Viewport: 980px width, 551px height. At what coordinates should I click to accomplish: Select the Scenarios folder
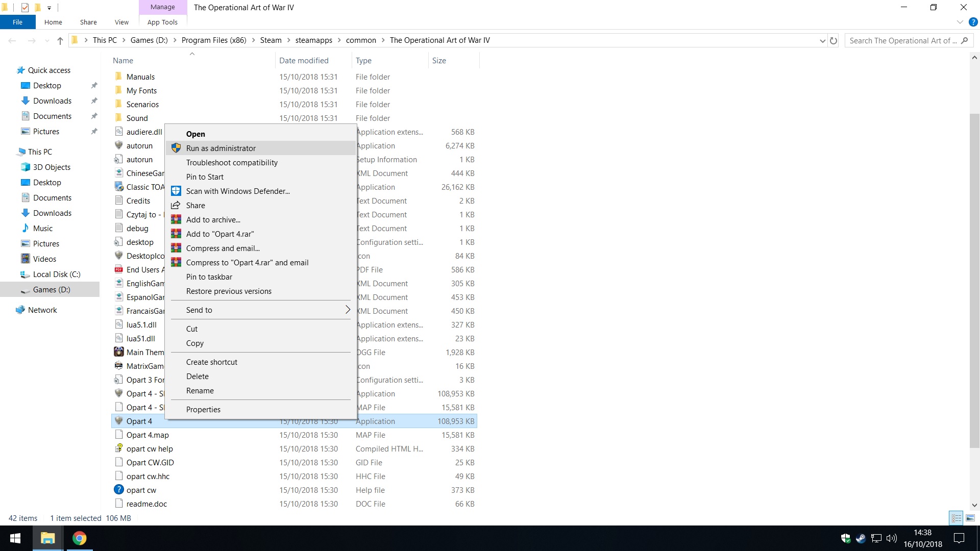click(142, 104)
